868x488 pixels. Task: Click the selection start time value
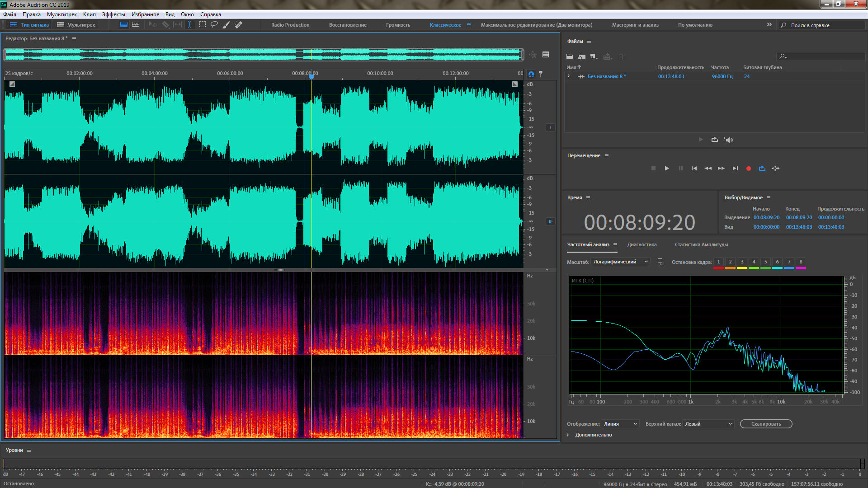(x=766, y=217)
